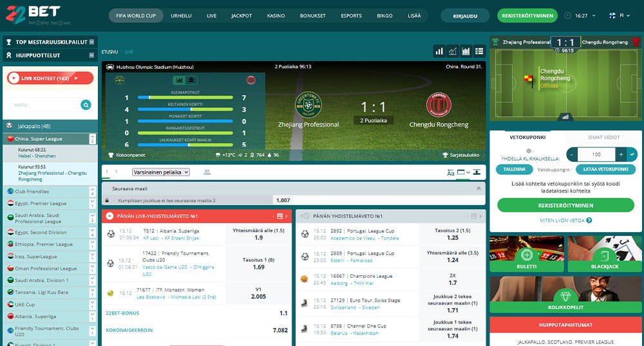Collapse the Seuraava maali market
The width and height of the screenshot is (644, 346).
[x=478, y=188]
